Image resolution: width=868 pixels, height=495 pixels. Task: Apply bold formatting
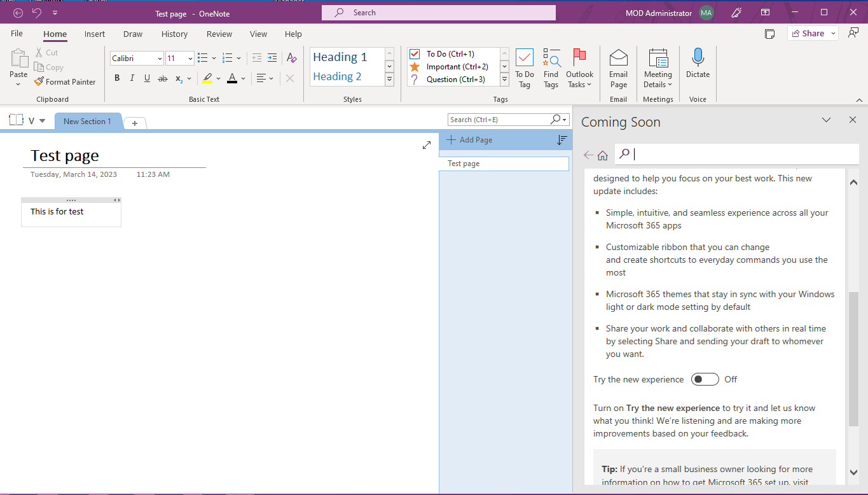(x=117, y=78)
